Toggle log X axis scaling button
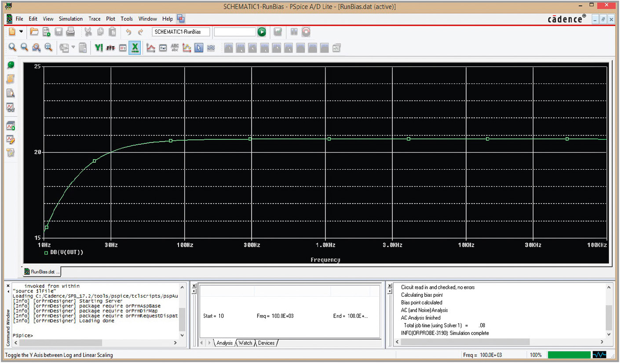The height and width of the screenshot is (364, 621). [135, 47]
